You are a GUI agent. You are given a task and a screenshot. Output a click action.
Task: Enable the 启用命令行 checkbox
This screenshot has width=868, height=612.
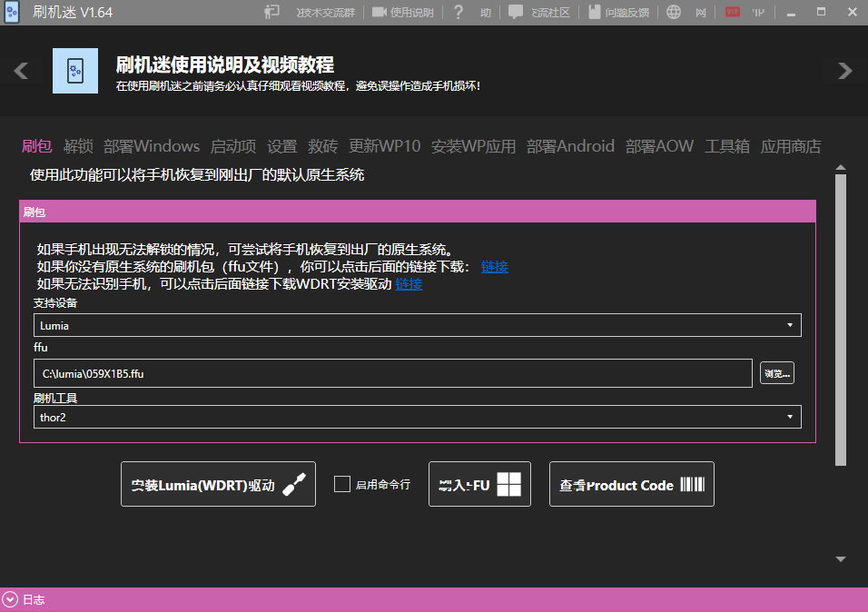[342, 484]
